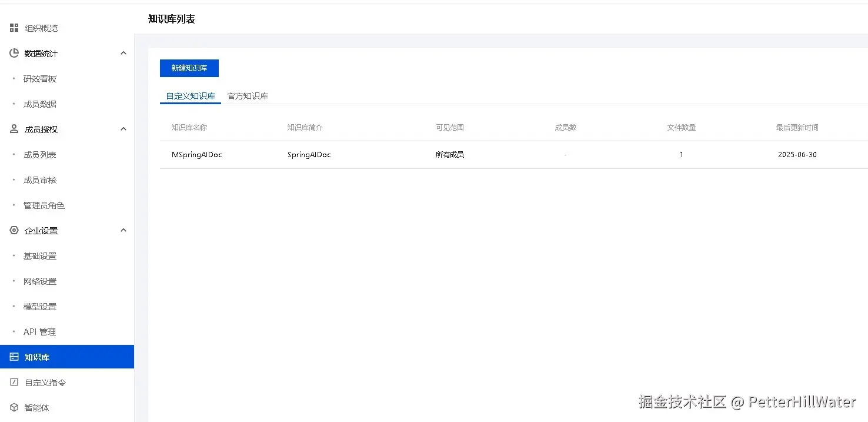Open 智能体 via its robot icon

coord(14,407)
